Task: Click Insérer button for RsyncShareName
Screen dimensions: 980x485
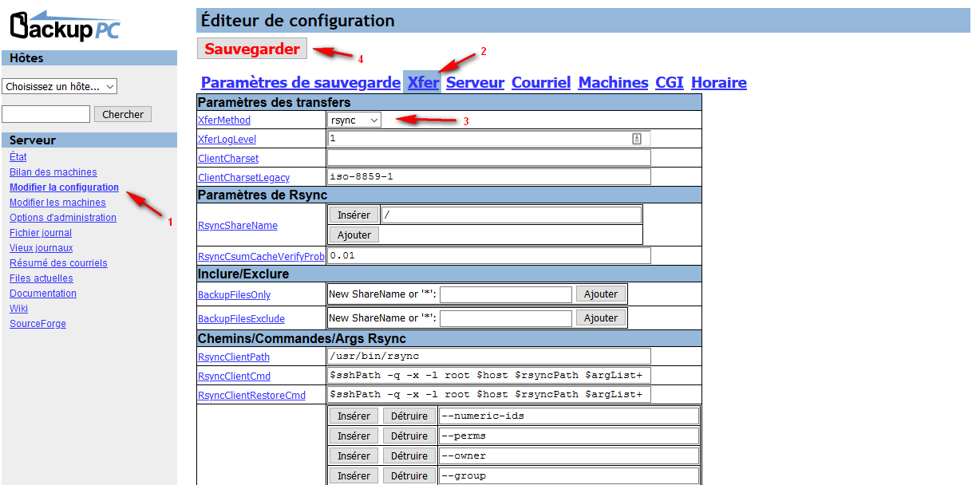Action: (354, 215)
